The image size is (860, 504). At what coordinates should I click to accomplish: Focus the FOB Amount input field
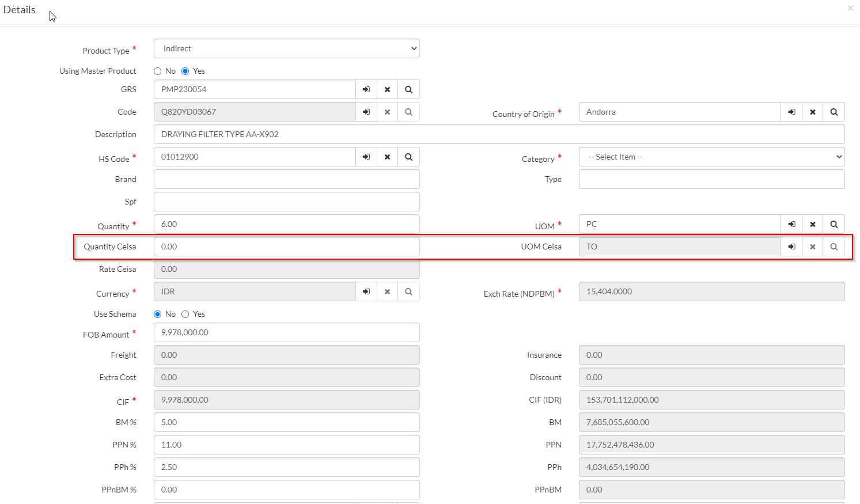(286, 332)
